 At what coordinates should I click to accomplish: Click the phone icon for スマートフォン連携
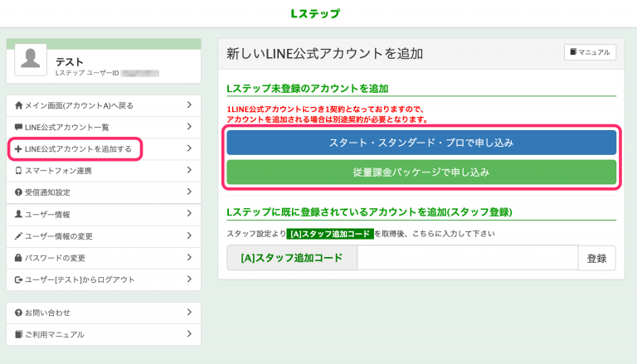point(18,171)
